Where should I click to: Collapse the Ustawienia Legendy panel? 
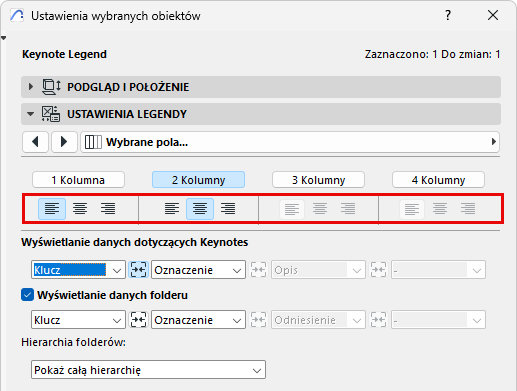(x=31, y=114)
